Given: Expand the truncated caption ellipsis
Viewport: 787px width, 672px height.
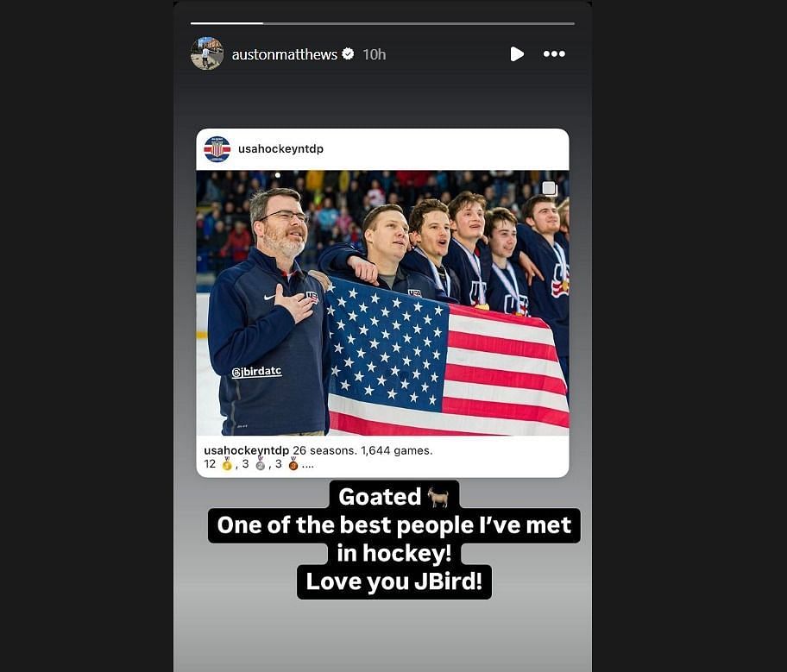Looking at the screenshot, I should 308,465.
